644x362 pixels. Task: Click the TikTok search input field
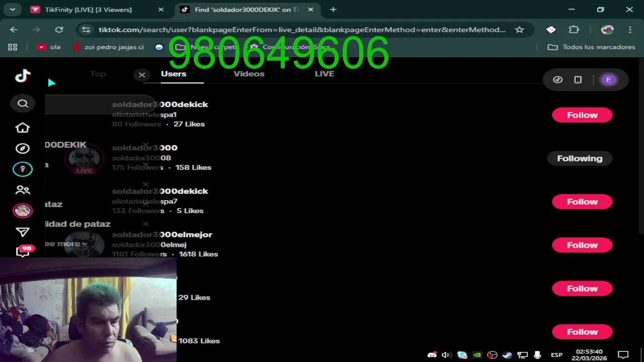click(x=100, y=104)
